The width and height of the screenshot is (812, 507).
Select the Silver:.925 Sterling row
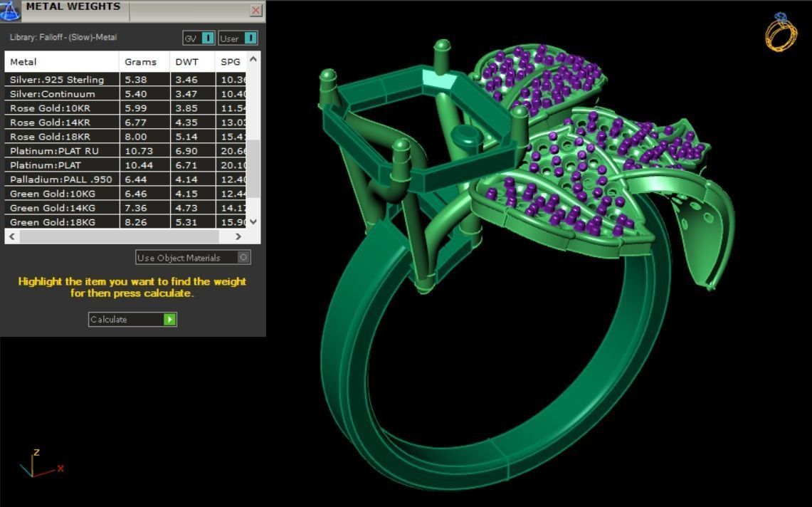coord(125,80)
